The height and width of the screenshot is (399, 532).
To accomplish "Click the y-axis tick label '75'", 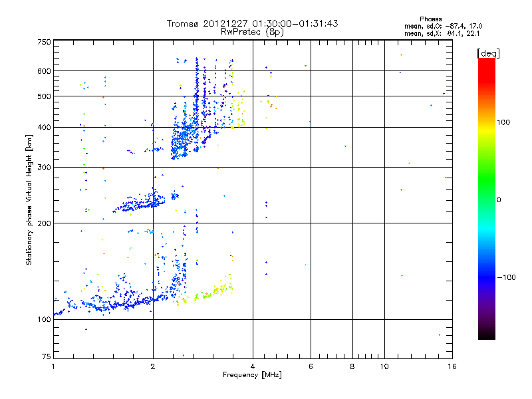I will click(47, 356).
